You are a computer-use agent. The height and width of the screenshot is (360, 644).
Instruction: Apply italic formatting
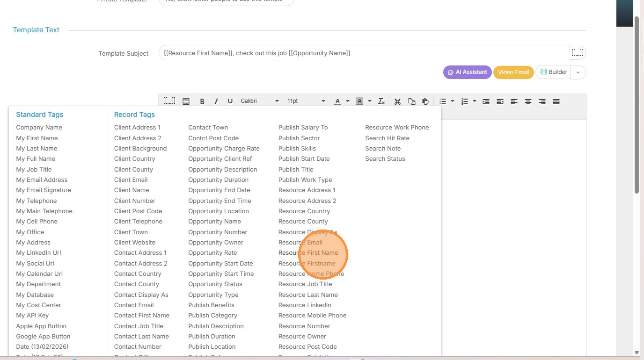click(216, 101)
